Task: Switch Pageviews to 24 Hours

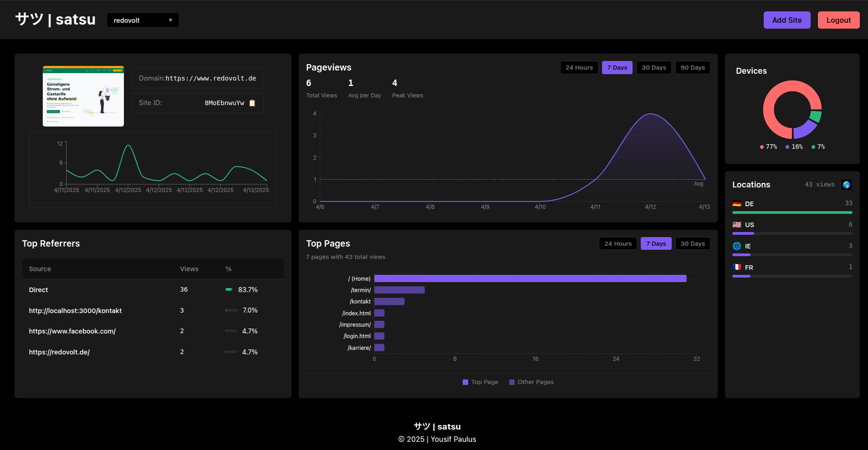Action: pos(579,67)
